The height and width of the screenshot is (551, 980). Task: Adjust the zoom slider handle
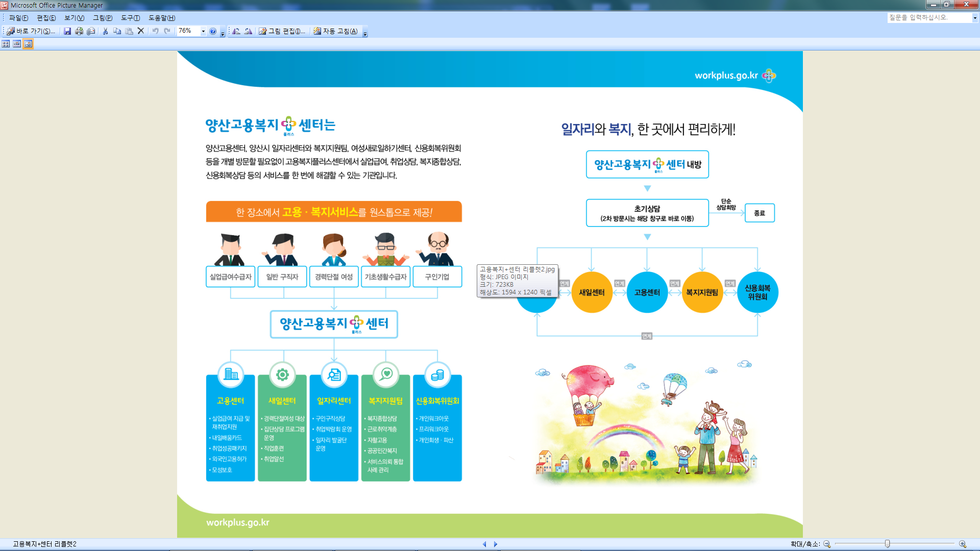pos(888,544)
